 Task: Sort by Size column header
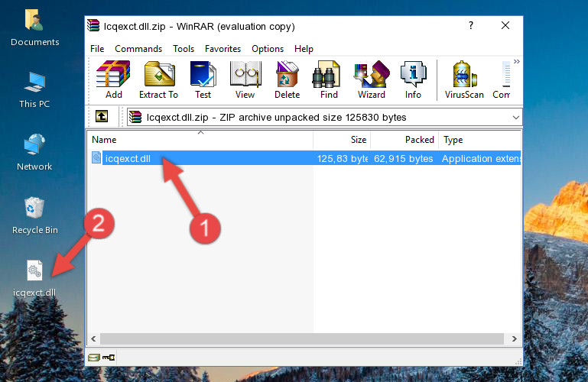pos(342,140)
